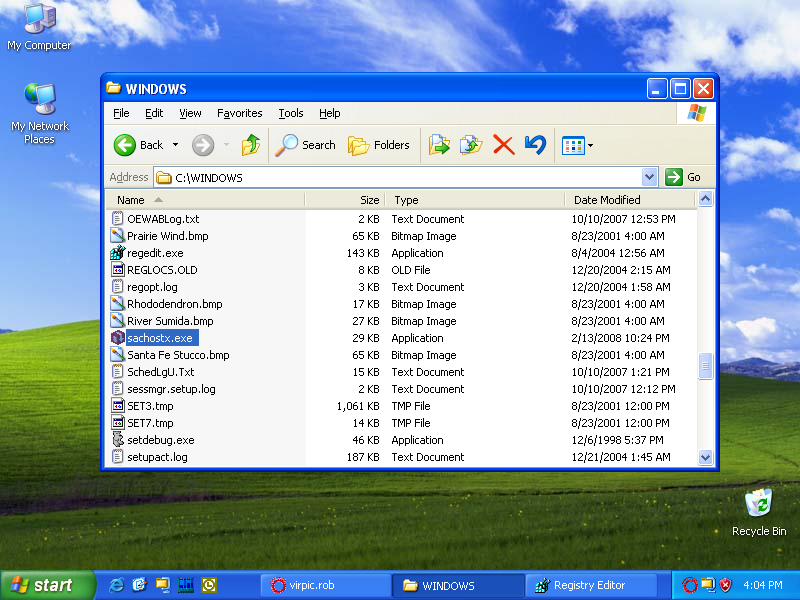Click the red Delete toolbar icon
The height and width of the screenshot is (600, 800).
504,145
